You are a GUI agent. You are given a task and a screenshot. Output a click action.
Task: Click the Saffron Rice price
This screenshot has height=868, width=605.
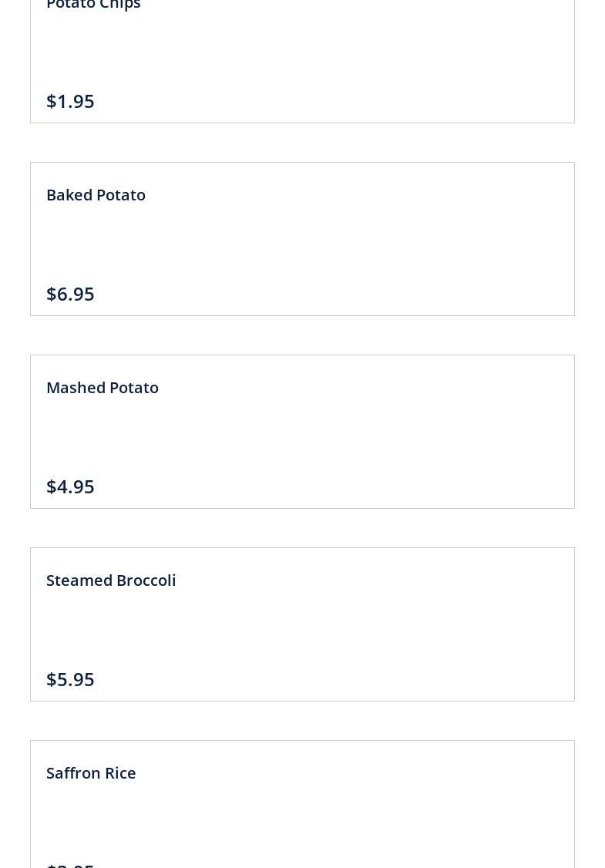[x=70, y=864]
